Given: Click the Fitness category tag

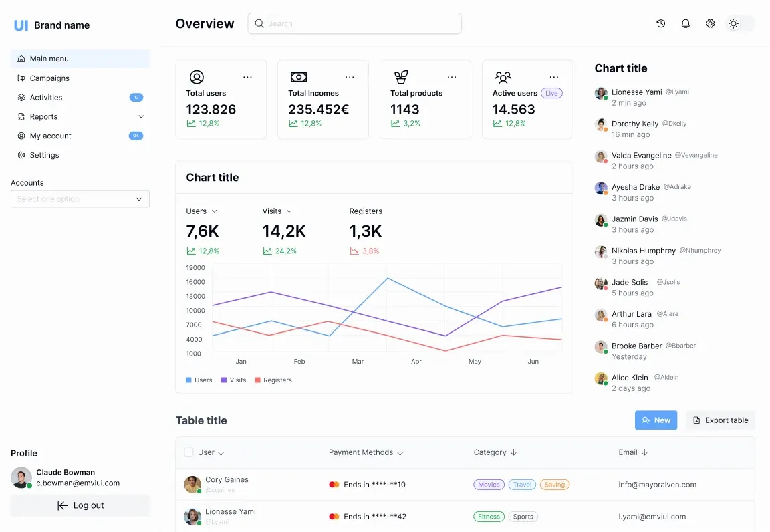Looking at the screenshot, I should (x=489, y=516).
